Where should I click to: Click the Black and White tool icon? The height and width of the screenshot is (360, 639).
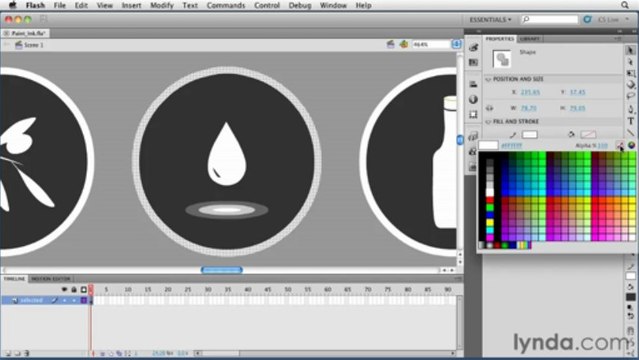630,307
